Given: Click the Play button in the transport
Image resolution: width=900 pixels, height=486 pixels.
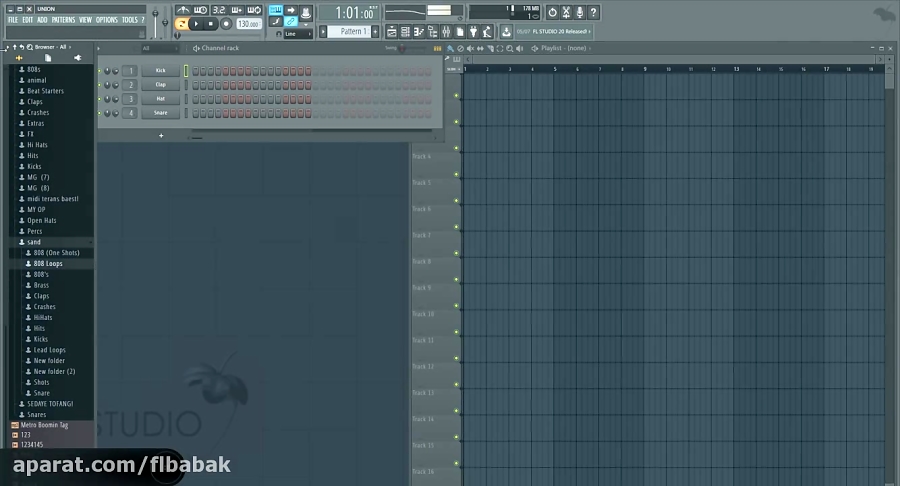Looking at the screenshot, I should (x=196, y=24).
